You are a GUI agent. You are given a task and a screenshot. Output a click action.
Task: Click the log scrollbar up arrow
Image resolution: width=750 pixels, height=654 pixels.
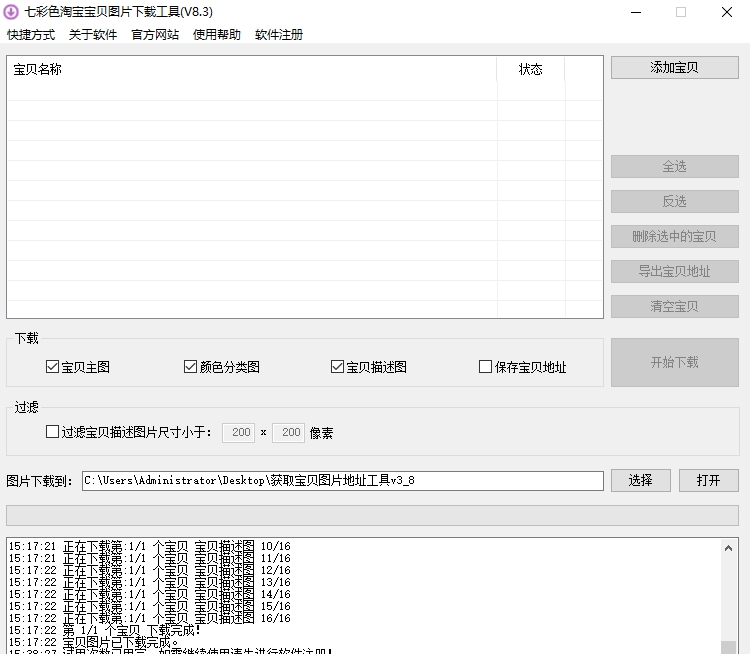[728, 548]
